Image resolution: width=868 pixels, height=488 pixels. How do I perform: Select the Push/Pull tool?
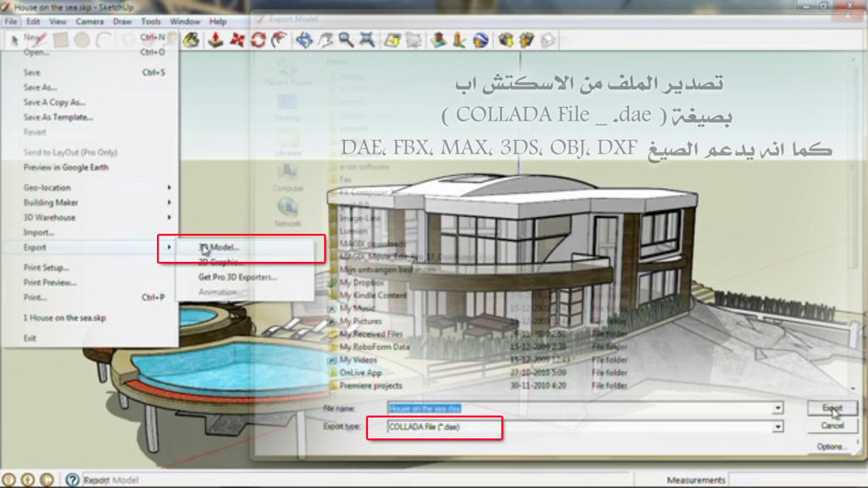pyautogui.click(x=215, y=40)
